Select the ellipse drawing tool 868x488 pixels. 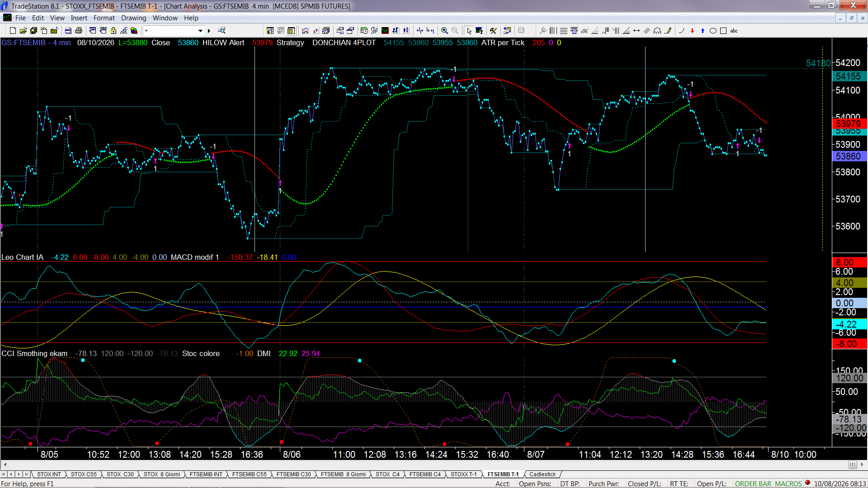713,31
